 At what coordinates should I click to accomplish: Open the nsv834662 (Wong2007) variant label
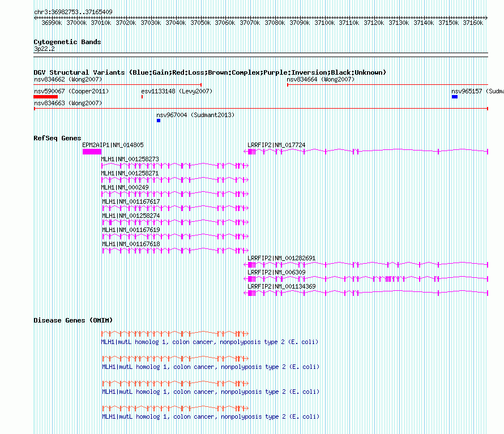68,79
